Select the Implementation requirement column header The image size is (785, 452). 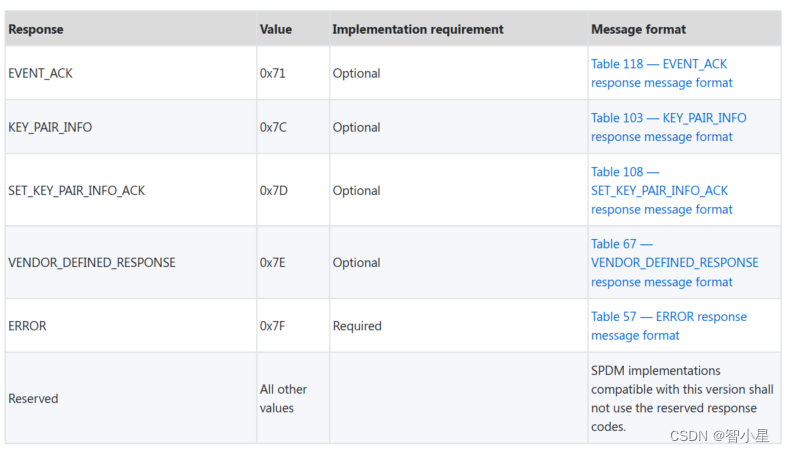pos(418,29)
